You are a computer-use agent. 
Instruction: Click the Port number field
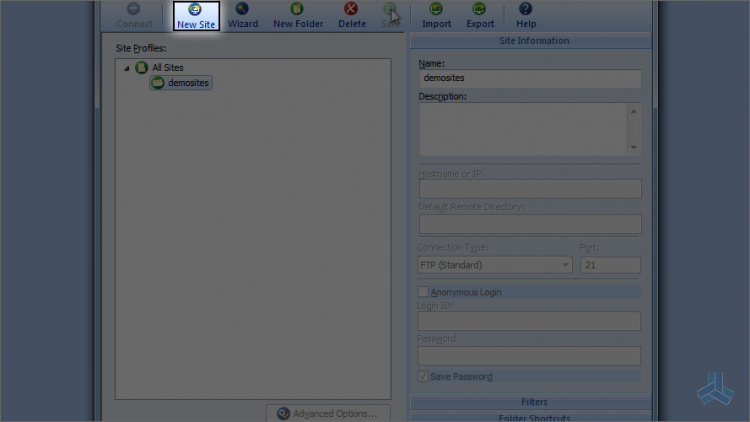[x=610, y=265]
